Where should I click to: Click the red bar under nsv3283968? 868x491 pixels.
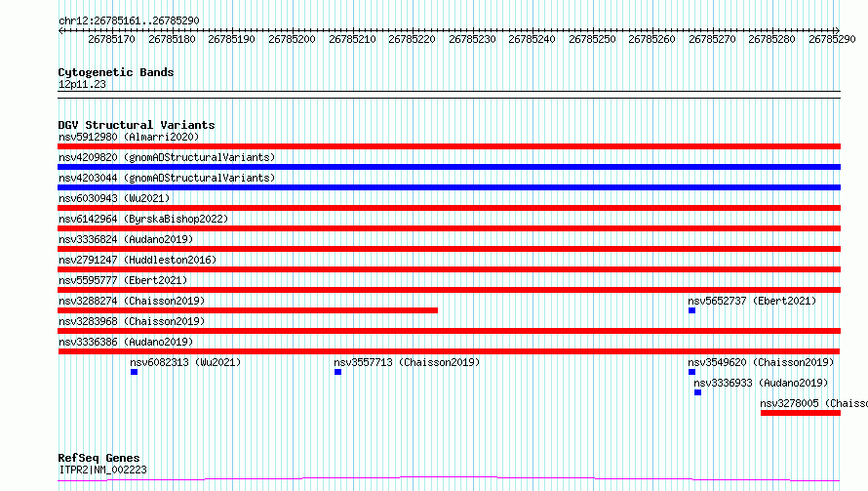449,331
